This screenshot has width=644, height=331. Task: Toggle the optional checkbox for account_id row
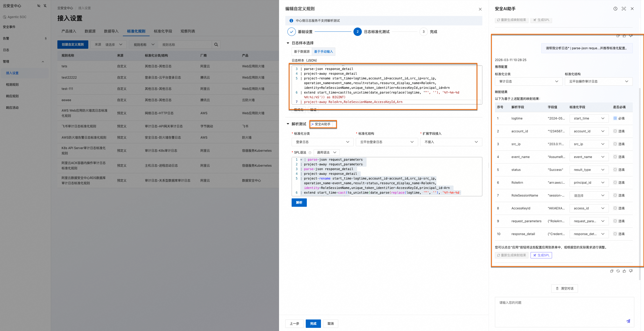pos(615,131)
